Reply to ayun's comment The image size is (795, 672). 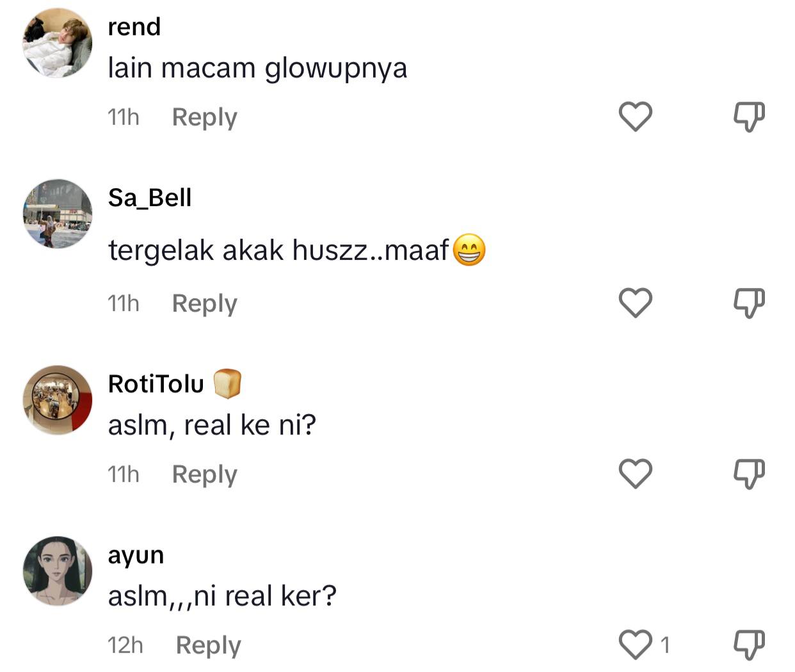coord(208,645)
